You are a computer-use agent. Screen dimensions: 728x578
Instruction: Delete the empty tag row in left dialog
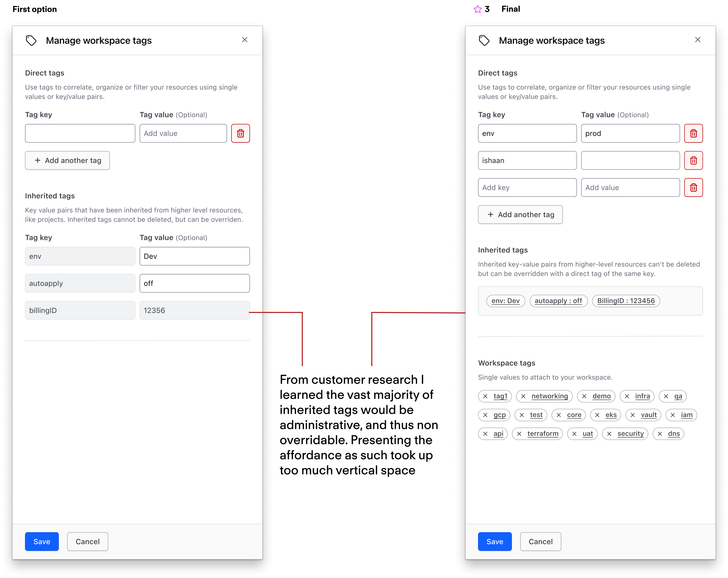coord(240,133)
